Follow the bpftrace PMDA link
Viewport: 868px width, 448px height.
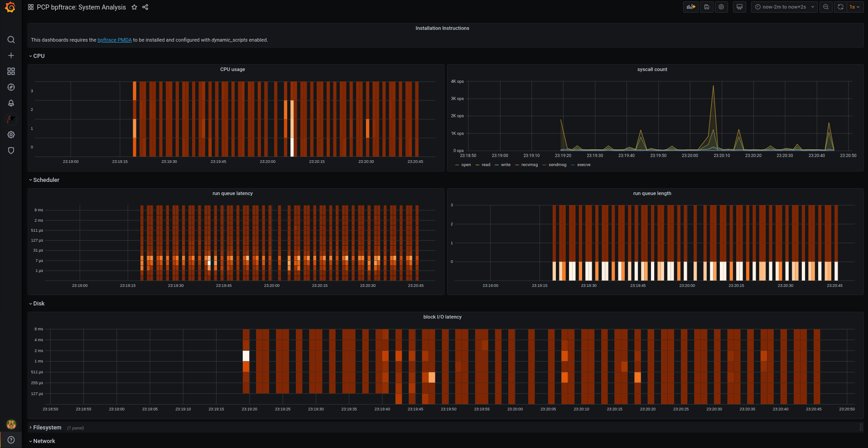[x=115, y=40]
